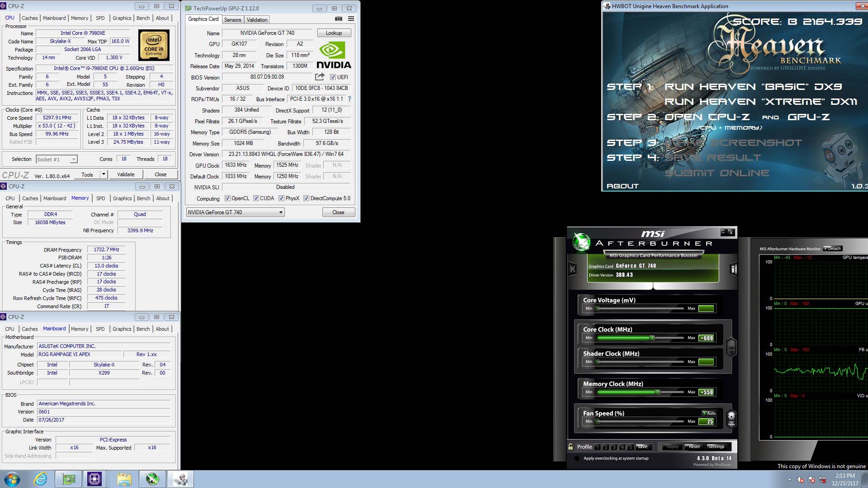Toggle the CUDA checkbox
This screenshot has height=488, width=868.
256,198
